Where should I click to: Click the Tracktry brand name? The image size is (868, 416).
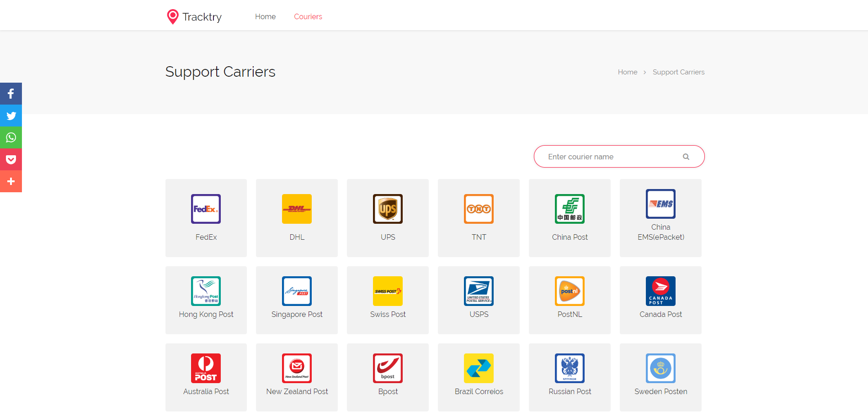202,17
